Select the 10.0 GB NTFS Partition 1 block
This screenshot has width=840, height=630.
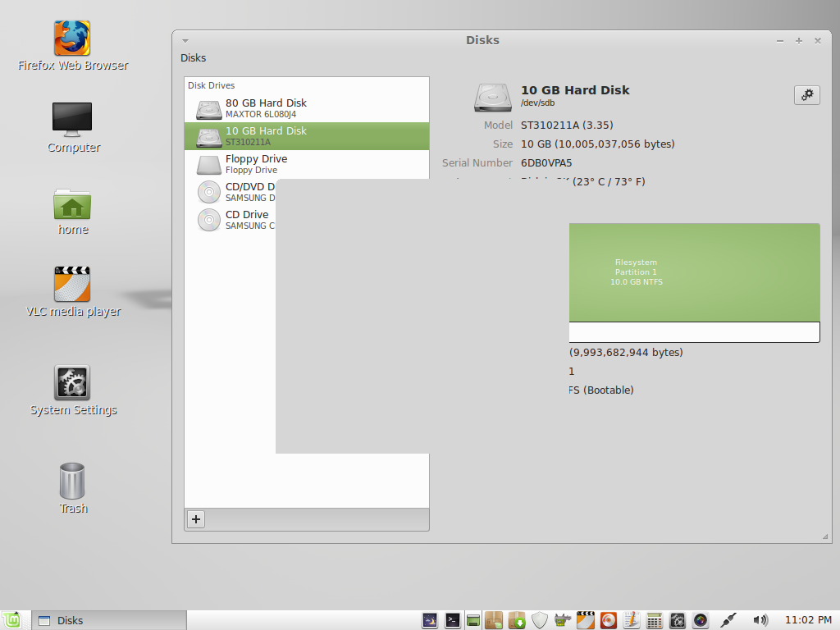click(694, 272)
